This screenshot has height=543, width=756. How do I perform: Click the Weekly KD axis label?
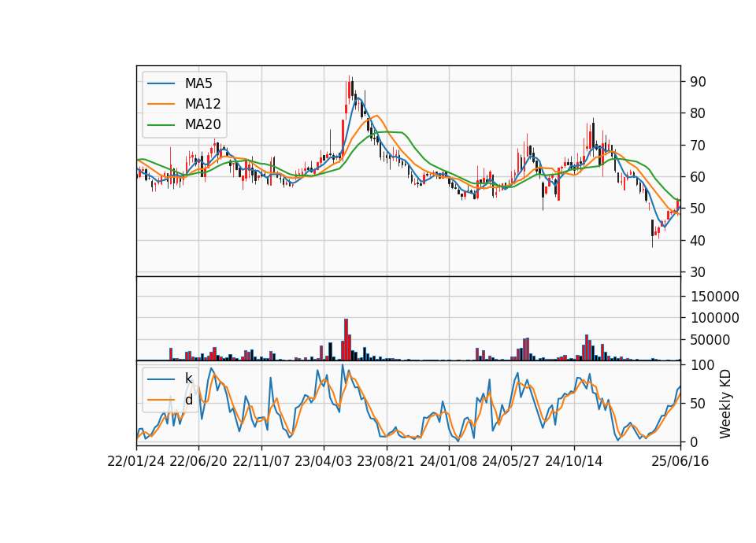coord(725,404)
